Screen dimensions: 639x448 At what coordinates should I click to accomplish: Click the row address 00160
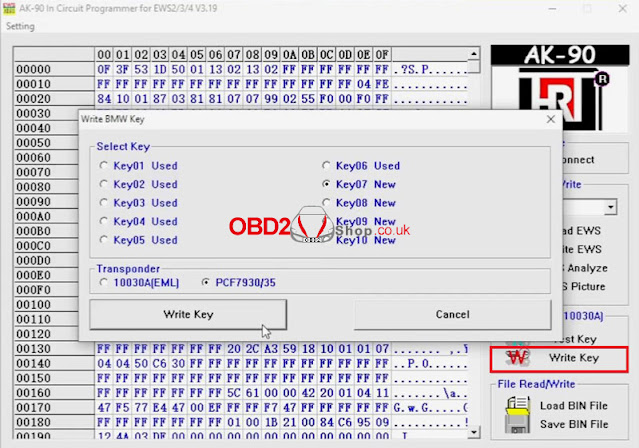(x=33, y=393)
